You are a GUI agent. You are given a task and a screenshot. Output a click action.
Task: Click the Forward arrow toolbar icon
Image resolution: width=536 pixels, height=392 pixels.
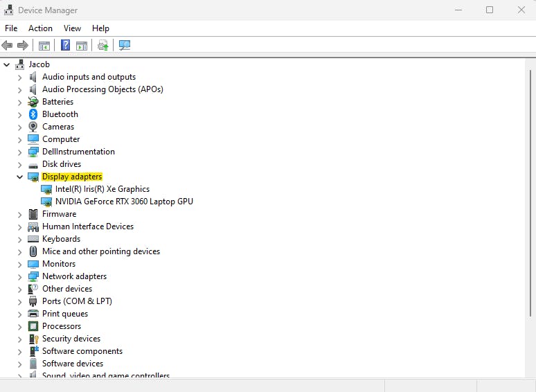click(x=23, y=45)
